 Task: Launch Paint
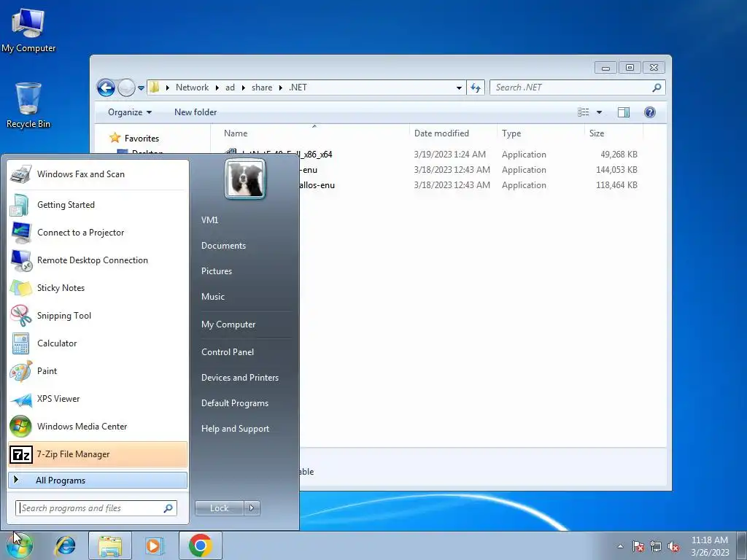[x=98, y=371]
